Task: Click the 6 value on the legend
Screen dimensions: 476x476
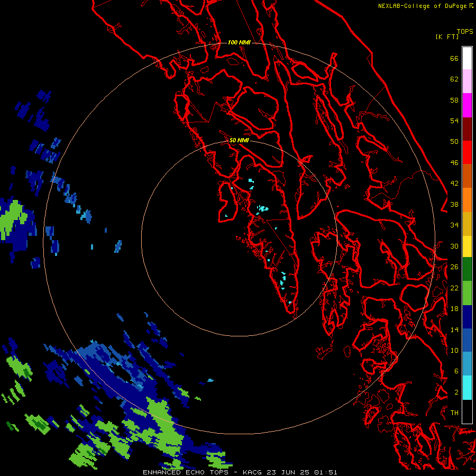Action: point(456,371)
